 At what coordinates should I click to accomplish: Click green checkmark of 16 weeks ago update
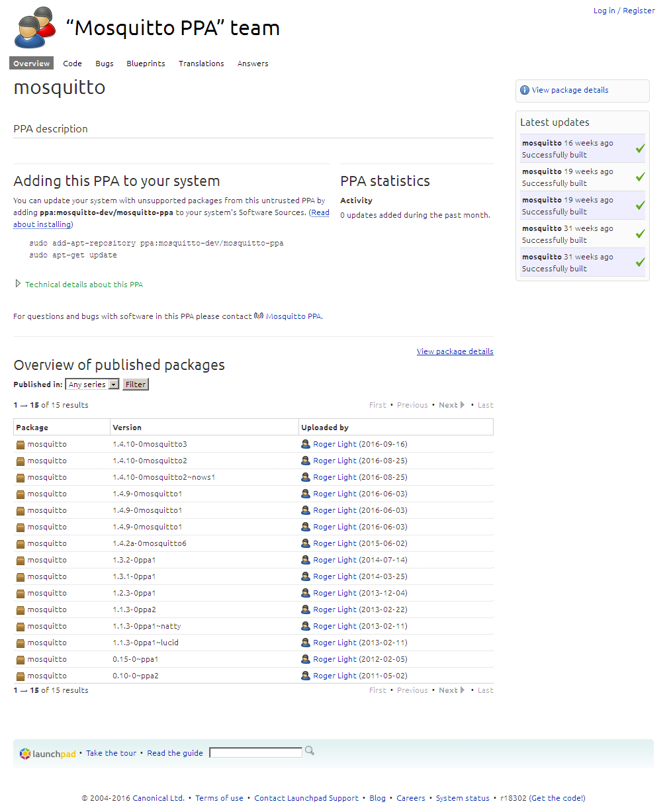coord(640,149)
